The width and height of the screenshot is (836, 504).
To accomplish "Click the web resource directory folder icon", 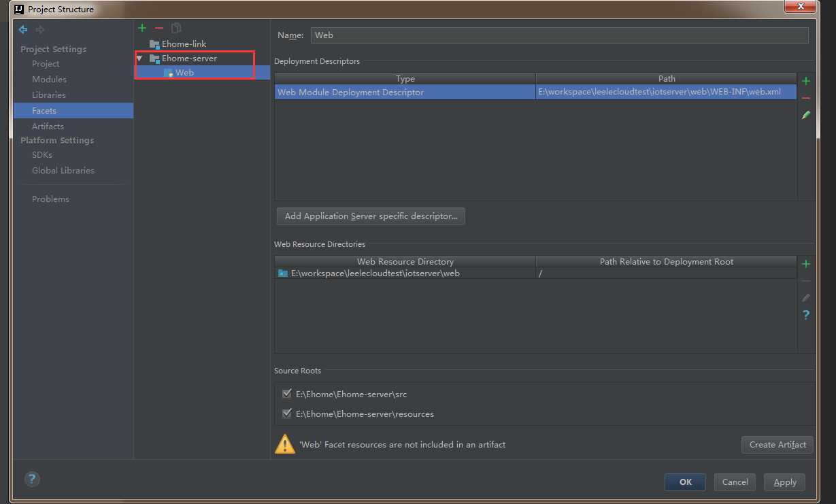I will tap(283, 273).
